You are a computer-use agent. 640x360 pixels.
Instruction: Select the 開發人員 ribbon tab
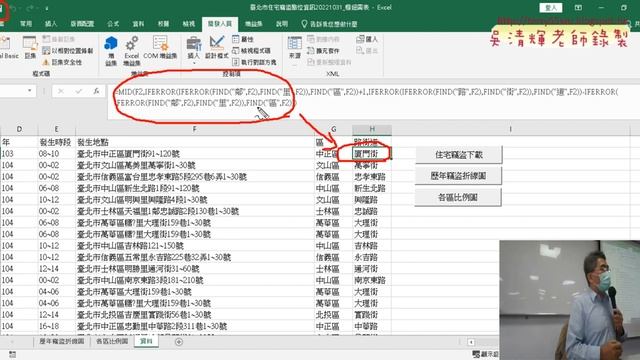point(220,24)
